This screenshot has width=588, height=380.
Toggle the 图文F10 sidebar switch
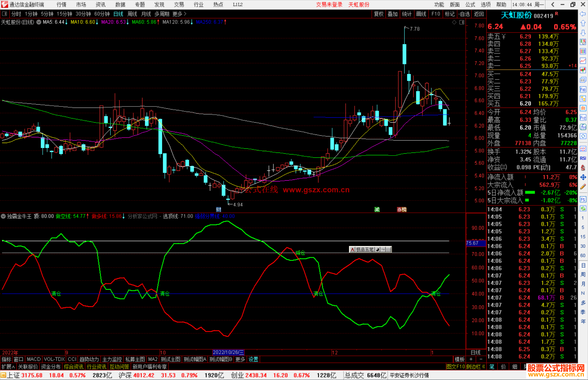click(x=455, y=367)
